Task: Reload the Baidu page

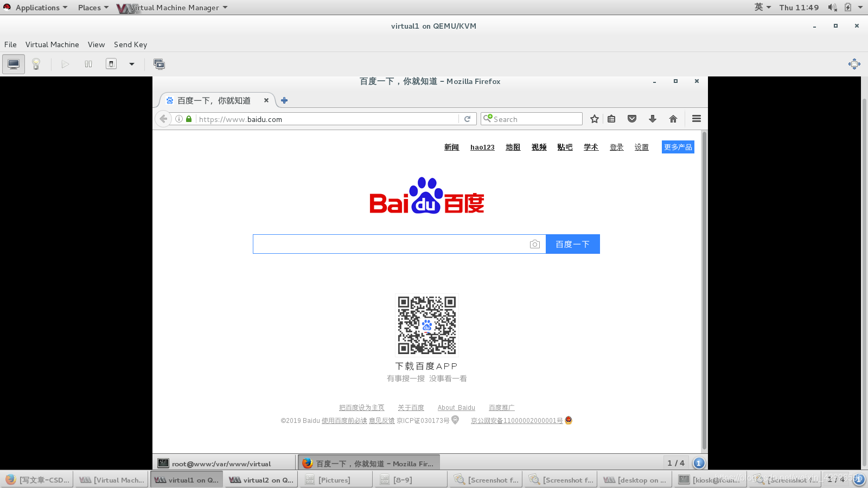Action: pyautogui.click(x=467, y=119)
